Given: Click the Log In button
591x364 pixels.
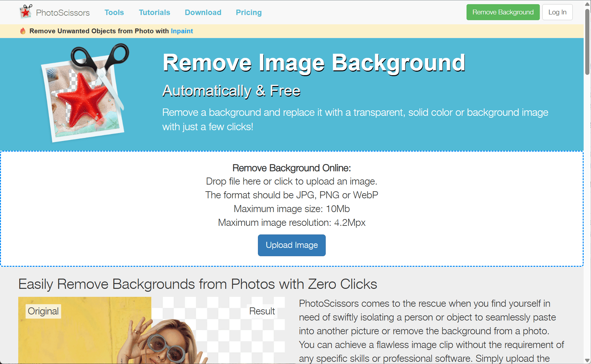Looking at the screenshot, I should (x=557, y=12).
